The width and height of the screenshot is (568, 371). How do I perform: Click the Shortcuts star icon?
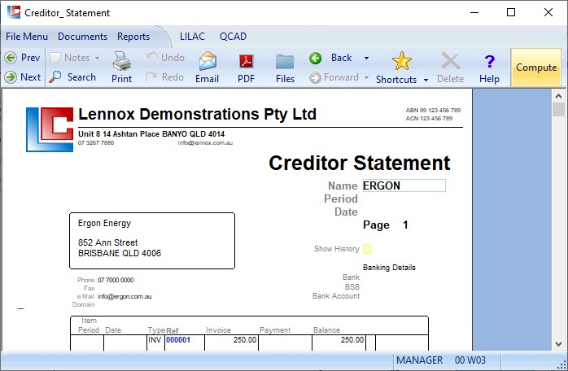click(402, 61)
